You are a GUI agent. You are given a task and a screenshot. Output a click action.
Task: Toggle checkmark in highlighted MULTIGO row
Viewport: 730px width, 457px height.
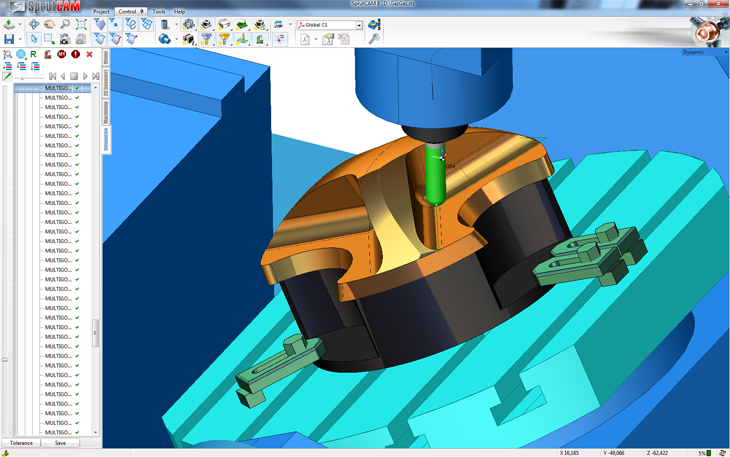[77, 88]
